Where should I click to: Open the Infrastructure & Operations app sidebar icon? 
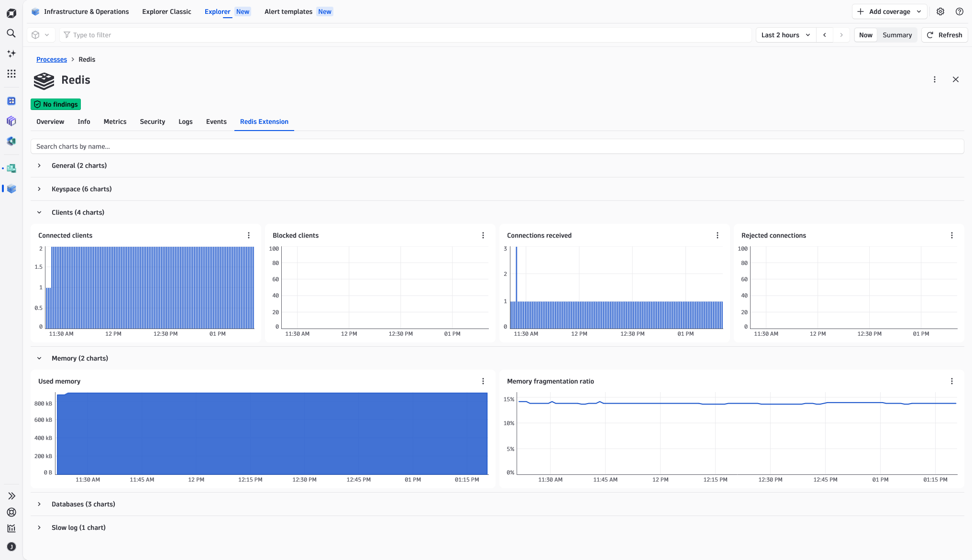(x=11, y=188)
